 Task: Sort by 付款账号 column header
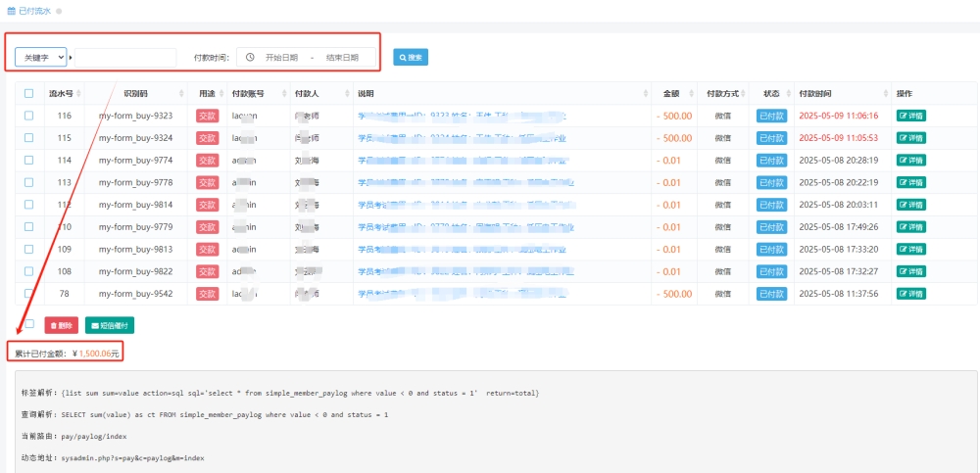(x=258, y=94)
